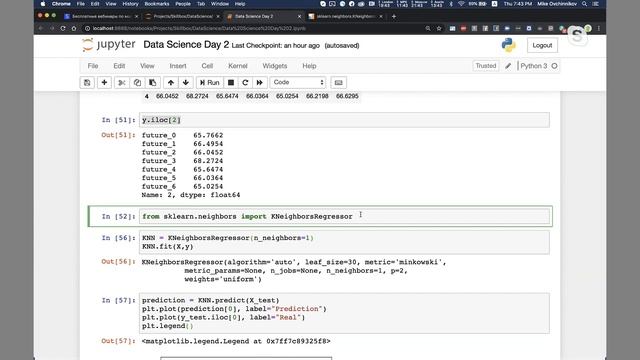Open the Cell menu in Jupyter
This screenshot has width=640, height=360.
tap(207, 66)
